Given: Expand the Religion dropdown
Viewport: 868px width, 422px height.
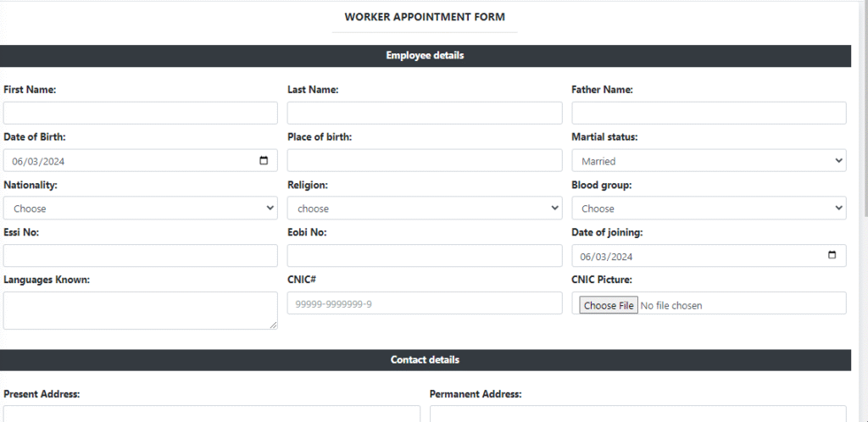Looking at the screenshot, I should pyautogui.click(x=425, y=208).
